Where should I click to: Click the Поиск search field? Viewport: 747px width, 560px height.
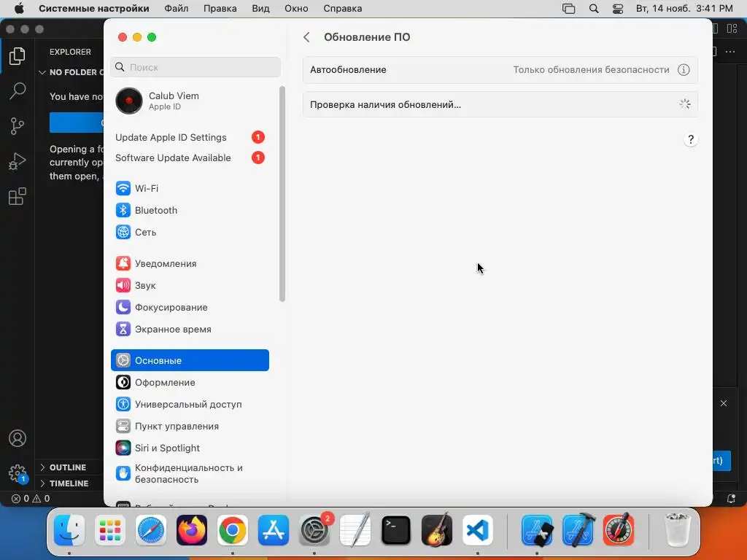(196, 67)
